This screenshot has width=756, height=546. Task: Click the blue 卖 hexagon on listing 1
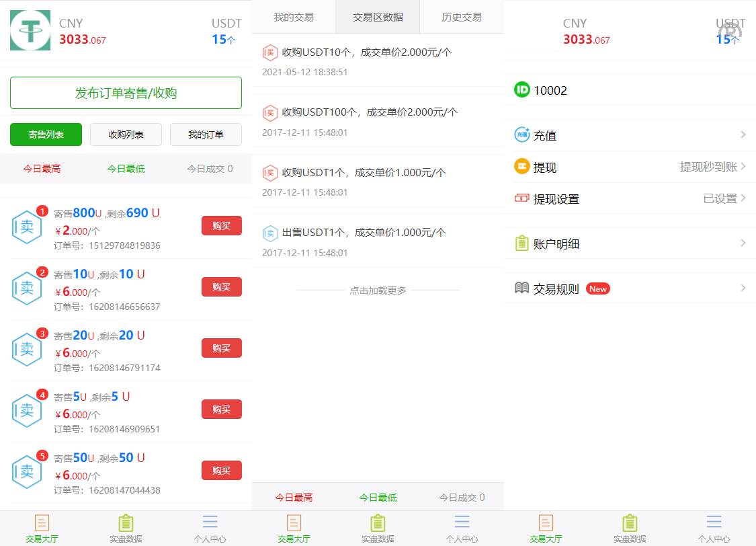[27, 227]
